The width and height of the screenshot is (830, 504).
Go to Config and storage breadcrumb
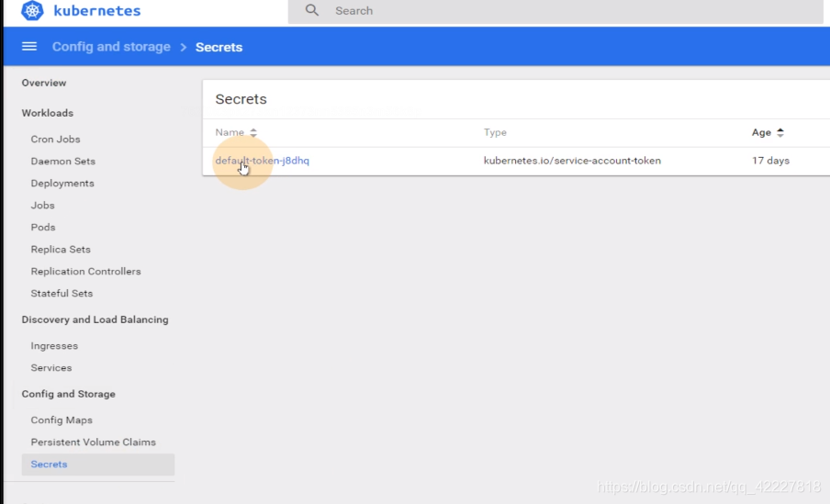(x=111, y=47)
